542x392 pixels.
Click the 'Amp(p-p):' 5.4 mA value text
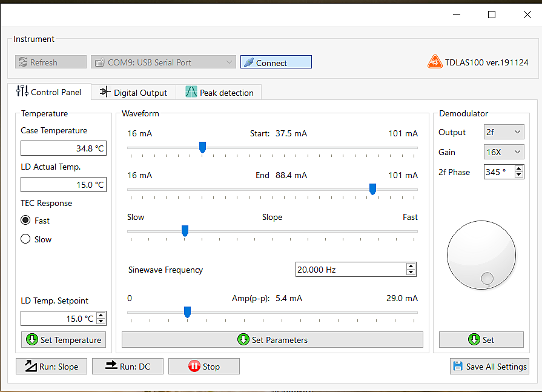point(289,298)
